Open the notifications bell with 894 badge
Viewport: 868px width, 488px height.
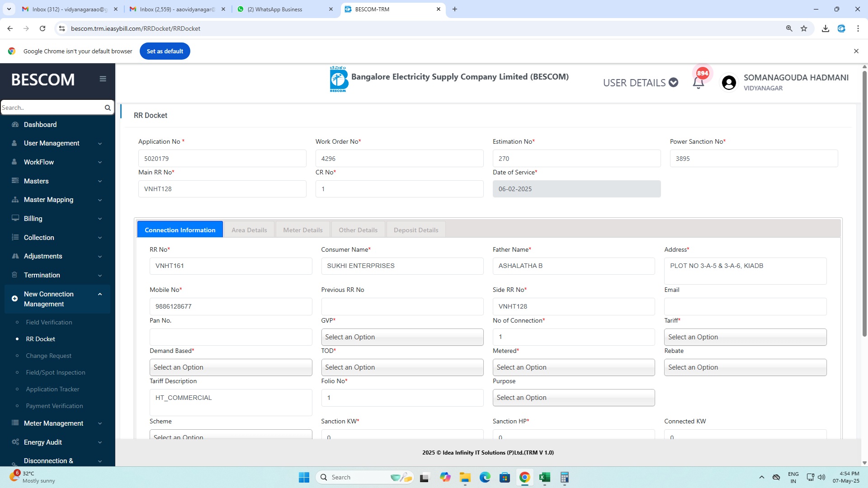click(x=698, y=82)
